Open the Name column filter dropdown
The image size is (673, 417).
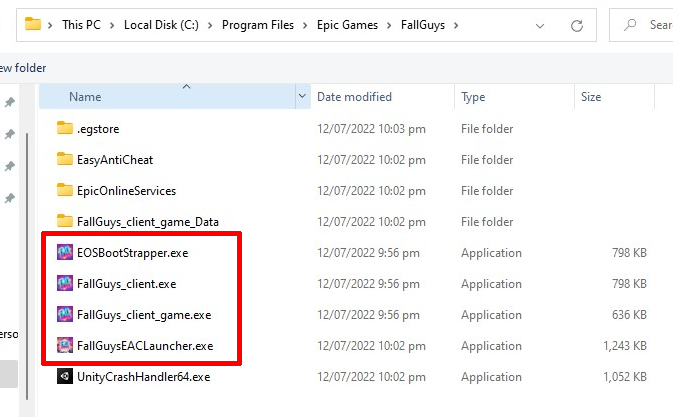(x=302, y=96)
